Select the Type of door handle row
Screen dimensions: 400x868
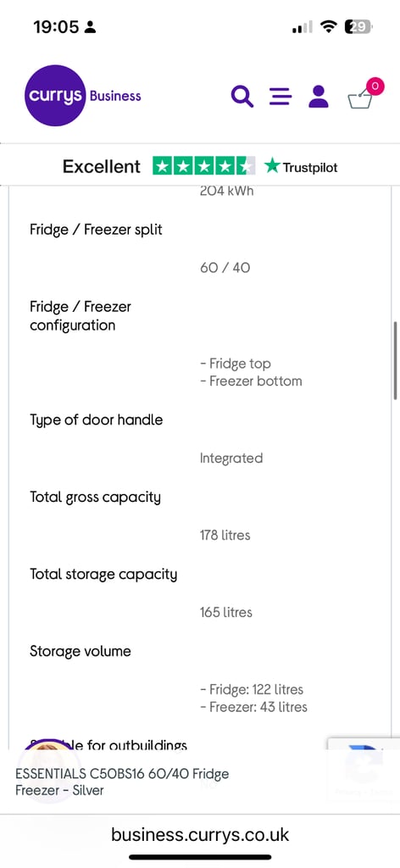click(198, 439)
